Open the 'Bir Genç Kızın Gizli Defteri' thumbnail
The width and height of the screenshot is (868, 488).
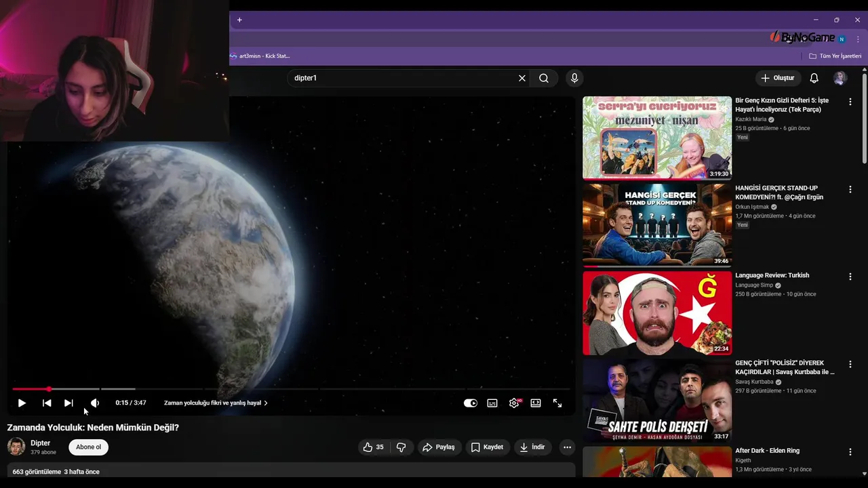pyautogui.click(x=657, y=138)
